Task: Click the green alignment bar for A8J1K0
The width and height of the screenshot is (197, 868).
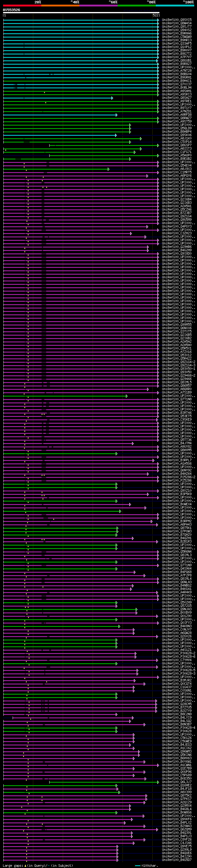Action: (72, 139)
